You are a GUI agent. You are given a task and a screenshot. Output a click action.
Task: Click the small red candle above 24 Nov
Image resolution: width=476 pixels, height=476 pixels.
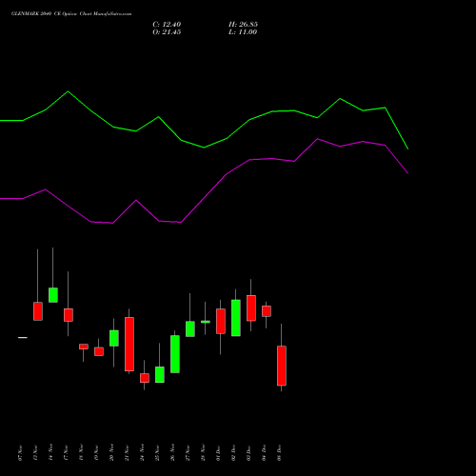tap(145, 378)
